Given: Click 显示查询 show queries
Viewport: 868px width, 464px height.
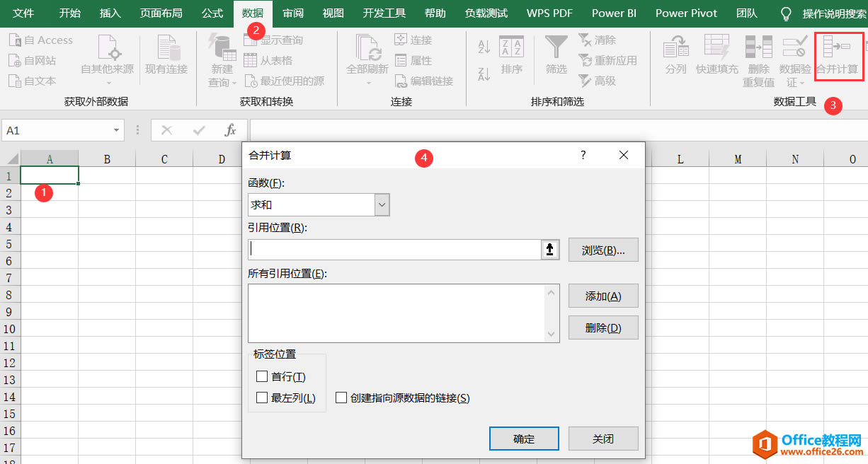Looking at the screenshot, I should [x=273, y=40].
